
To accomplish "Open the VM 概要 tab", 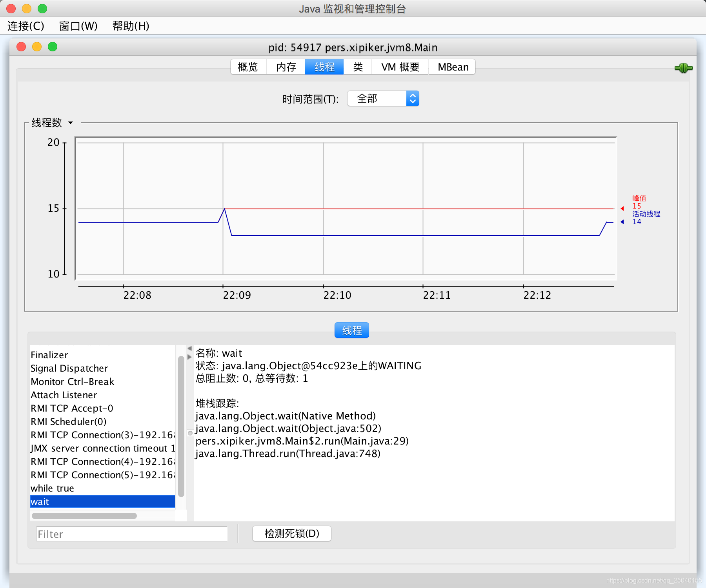I will (x=400, y=67).
